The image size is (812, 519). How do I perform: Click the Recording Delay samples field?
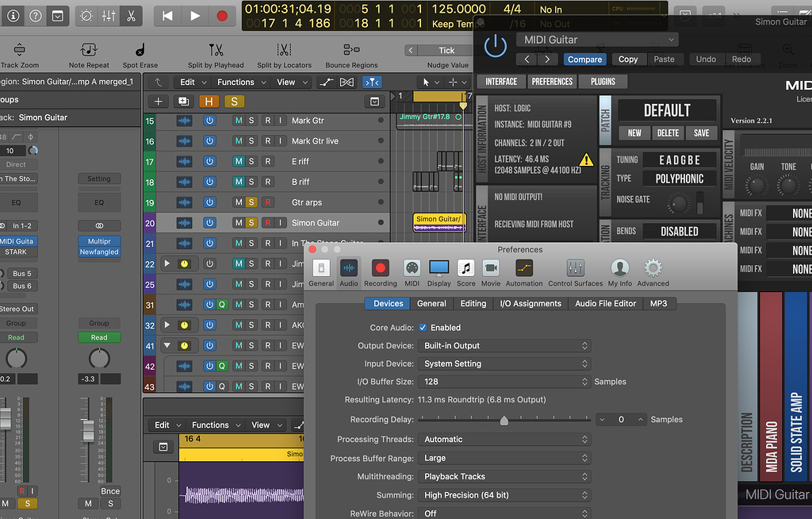[x=621, y=419]
